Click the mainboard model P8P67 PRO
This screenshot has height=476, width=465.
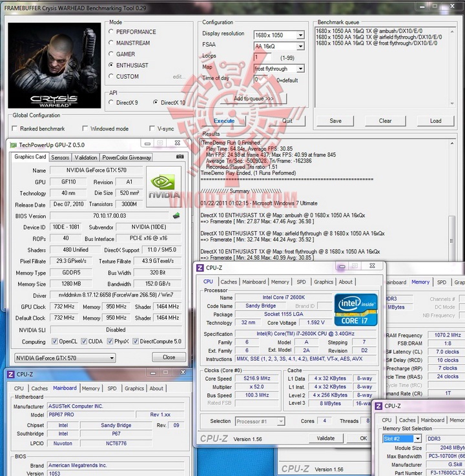(x=91, y=415)
